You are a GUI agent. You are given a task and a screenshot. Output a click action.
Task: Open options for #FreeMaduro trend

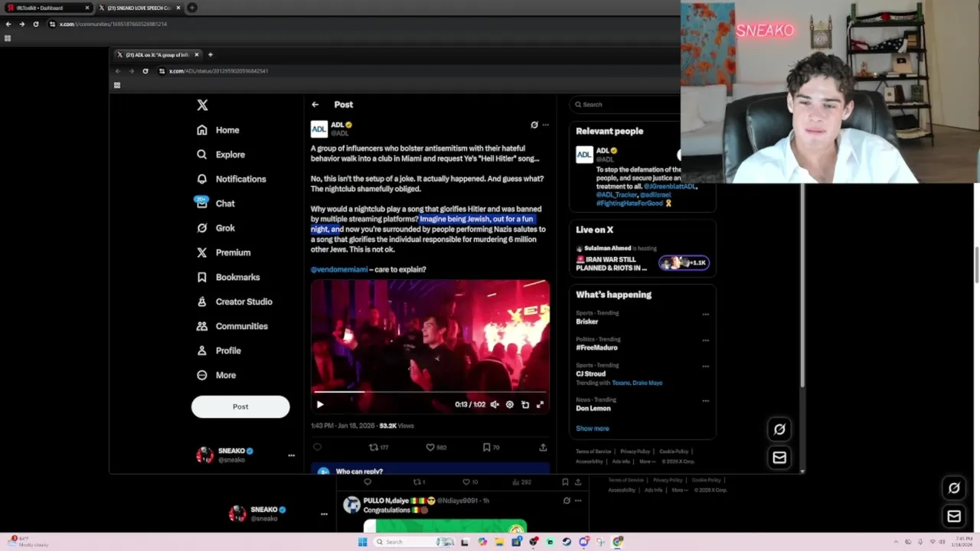[706, 340]
